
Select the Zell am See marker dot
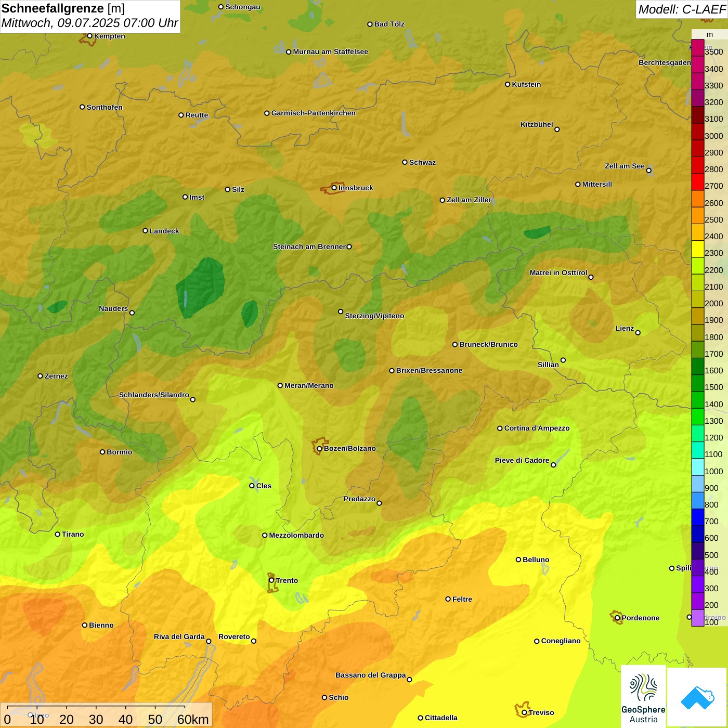coord(648,170)
